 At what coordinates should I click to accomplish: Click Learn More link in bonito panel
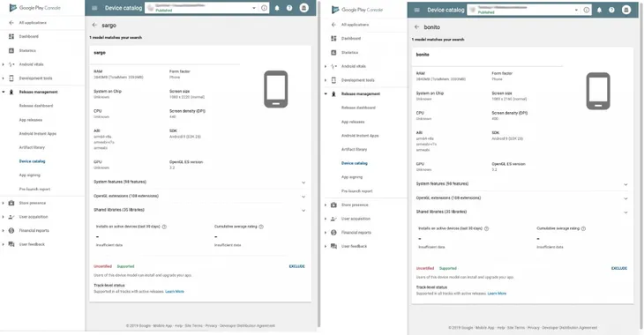(x=497, y=294)
